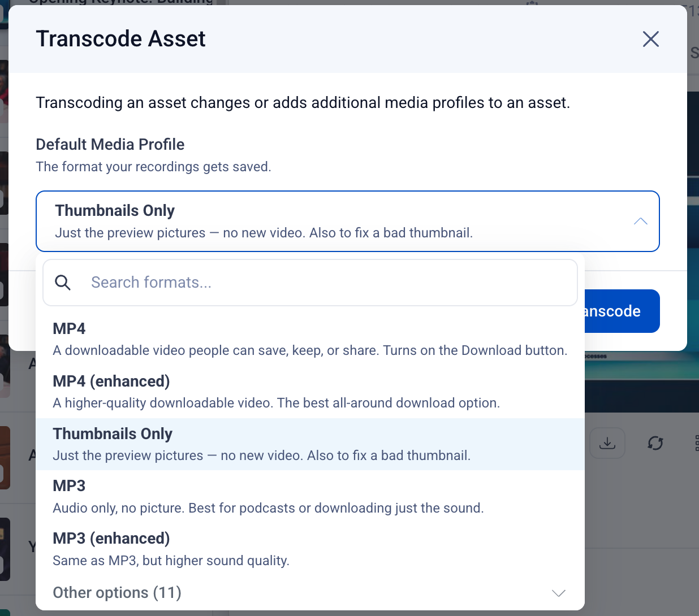Screen dimensions: 699x616
Task: Click the Transcode Asset title
Action: pyautogui.click(x=120, y=39)
